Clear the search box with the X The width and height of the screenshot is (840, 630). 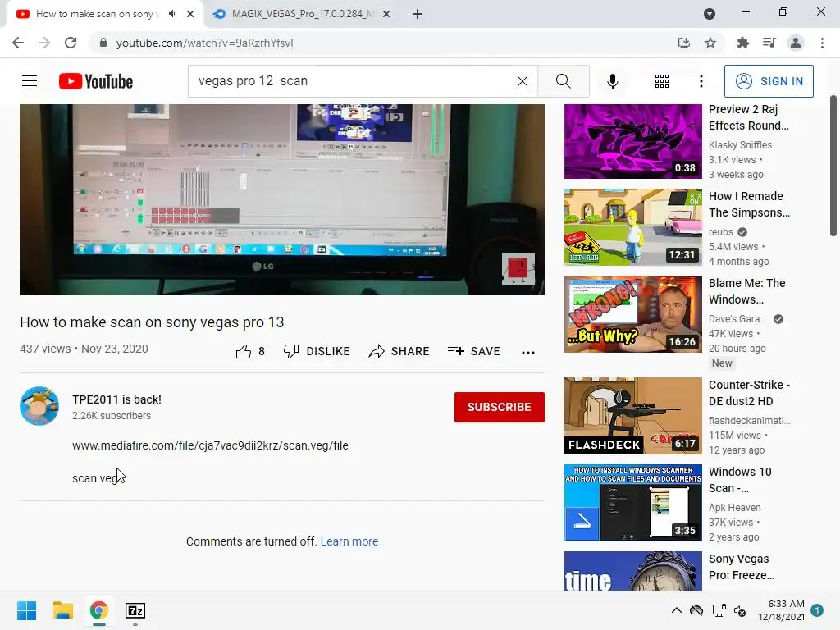(523, 81)
